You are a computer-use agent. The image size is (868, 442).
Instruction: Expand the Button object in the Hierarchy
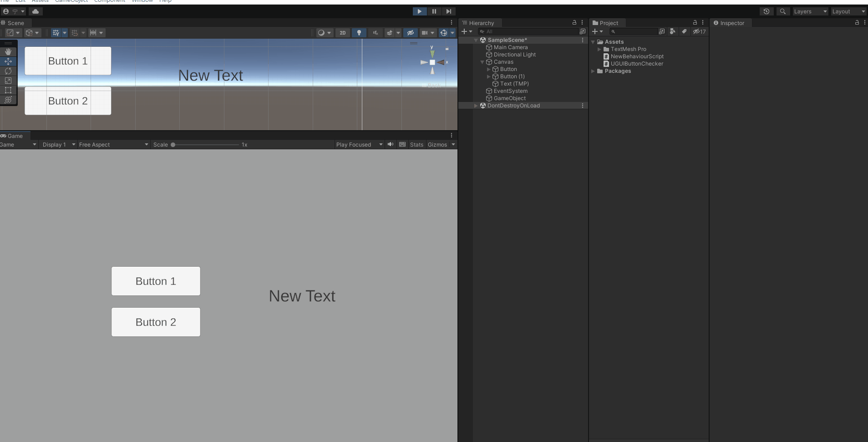(489, 69)
